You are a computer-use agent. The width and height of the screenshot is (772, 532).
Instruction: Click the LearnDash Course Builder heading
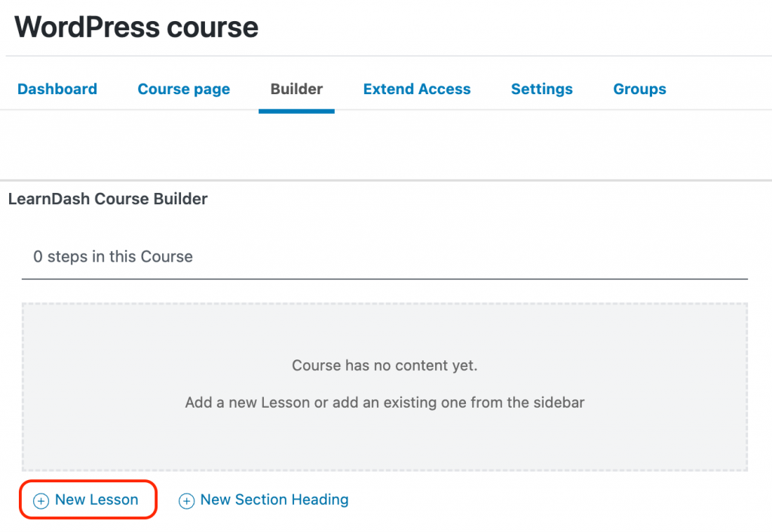[x=107, y=199]
